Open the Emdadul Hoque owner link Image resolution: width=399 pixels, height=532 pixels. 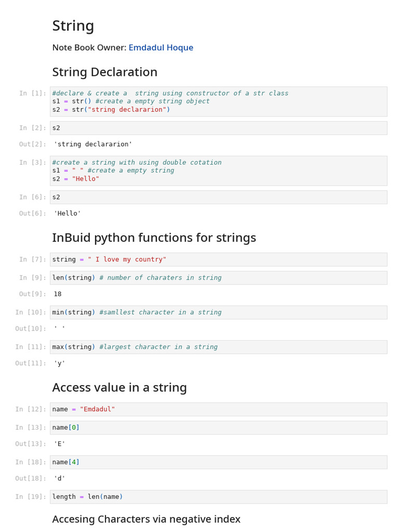click(161, 48)
